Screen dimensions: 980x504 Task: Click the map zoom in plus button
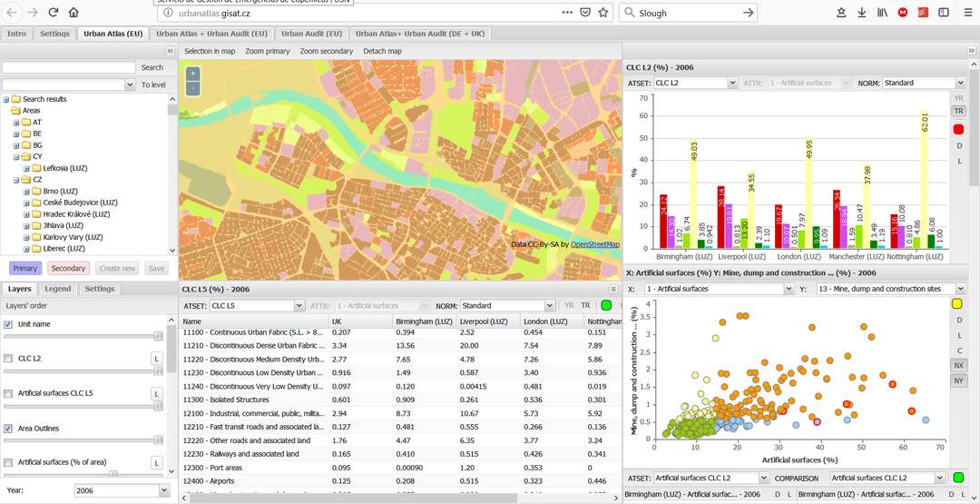click(192, 74)
